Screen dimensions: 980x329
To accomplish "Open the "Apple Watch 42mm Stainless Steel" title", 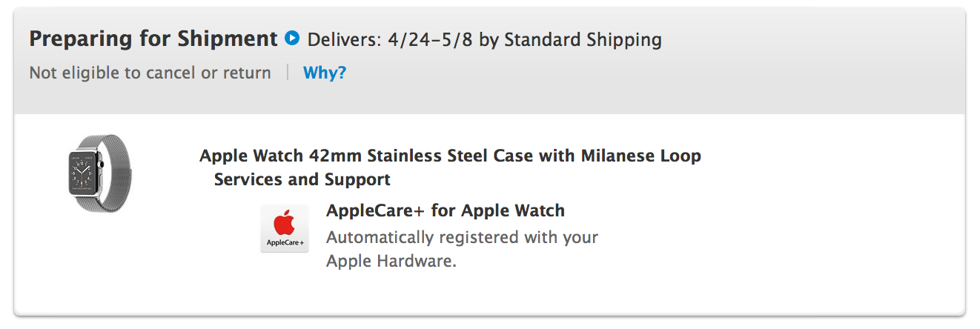I will (x=356, y=156).
